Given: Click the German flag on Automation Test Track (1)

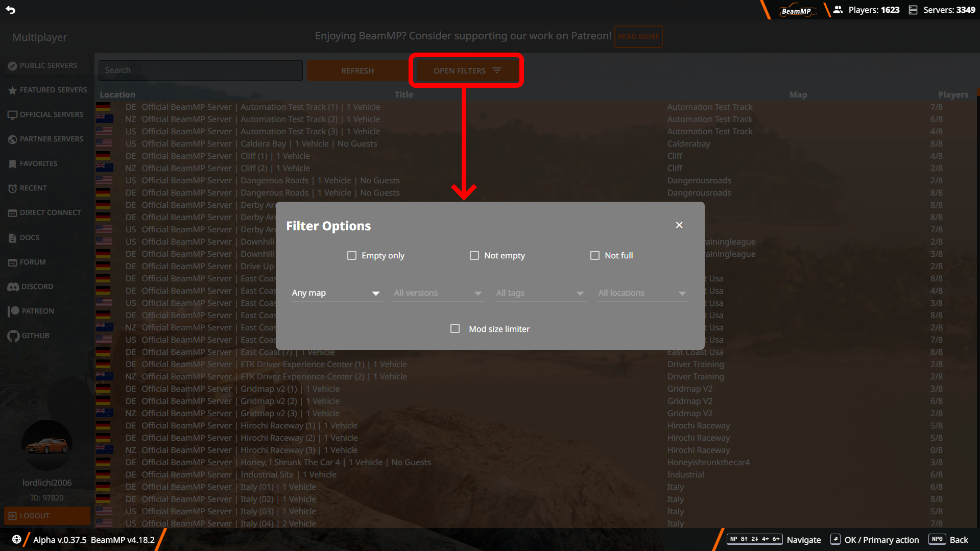Looking at the screenshot, I should tap(104, 107).
